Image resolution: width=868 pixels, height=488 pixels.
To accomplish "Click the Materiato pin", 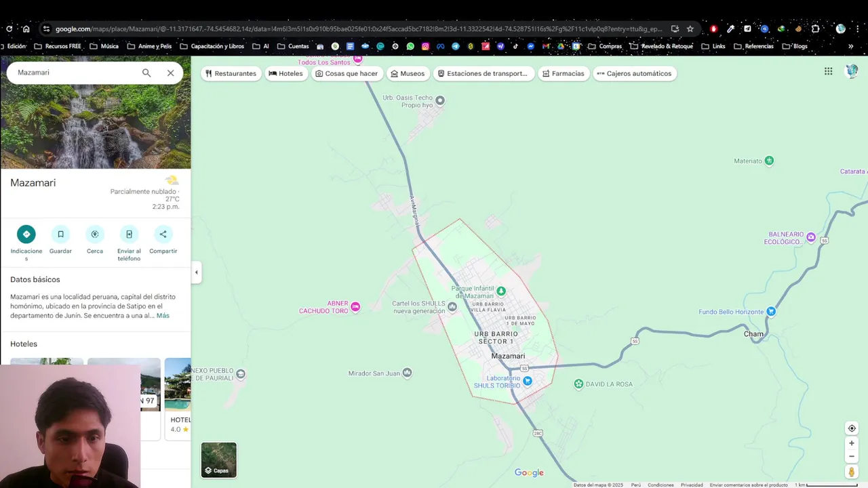I will coord(769,161).
